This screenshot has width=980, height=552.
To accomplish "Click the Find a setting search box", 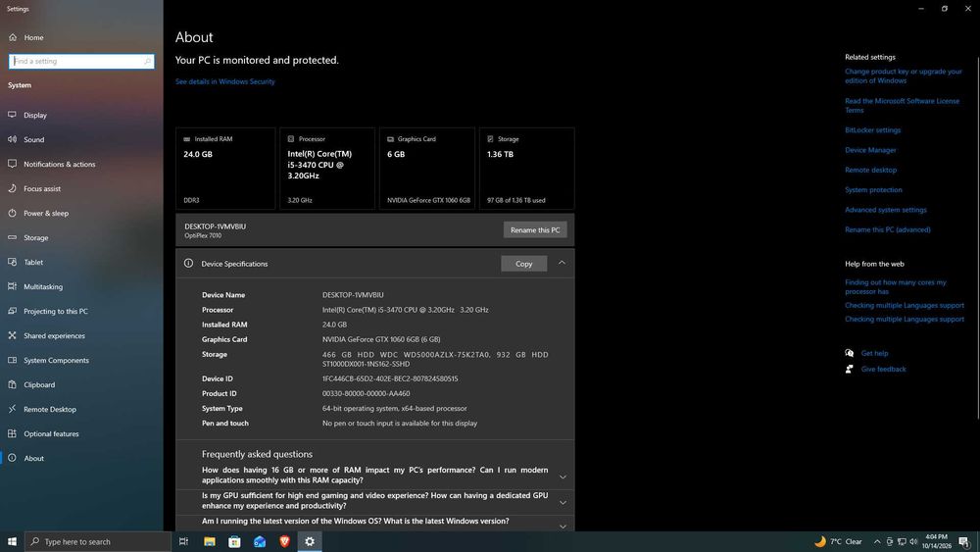I will pyautogui.click(x=81, y=61).
